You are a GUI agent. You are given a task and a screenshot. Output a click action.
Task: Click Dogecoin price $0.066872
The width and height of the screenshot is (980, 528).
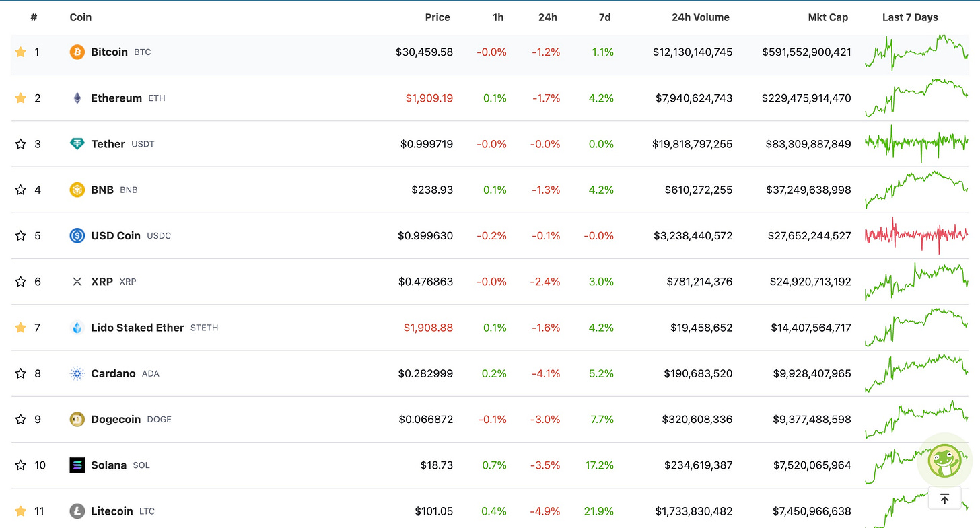[x=425, y=419]
